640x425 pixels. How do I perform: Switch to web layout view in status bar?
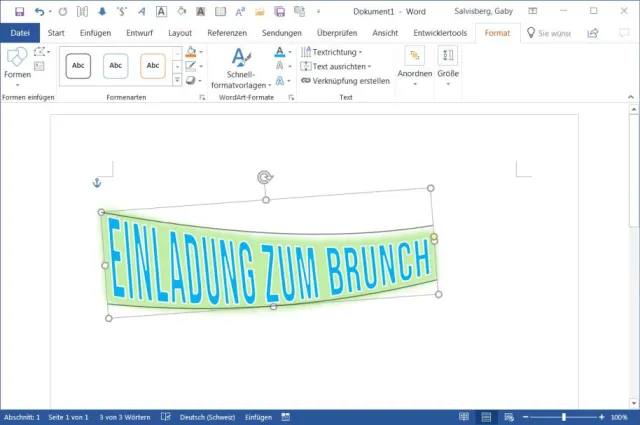tap(508, 417)
